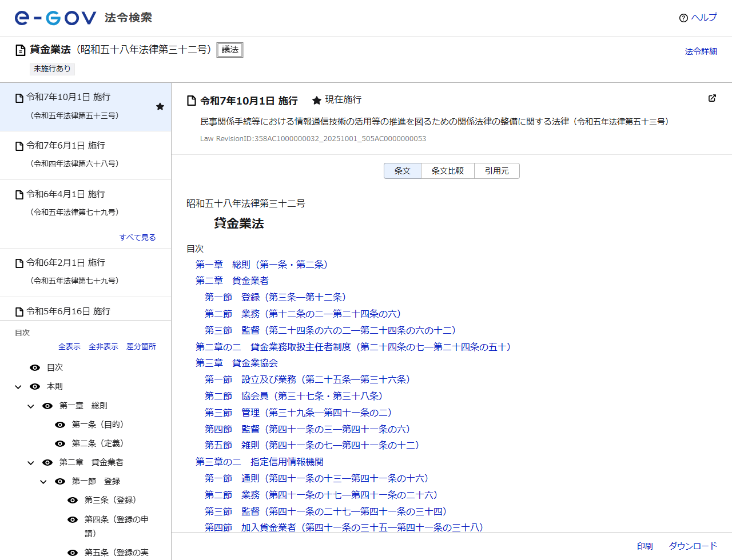This screenshot has height=560, width=732.
Task: Toggle eye icon for 第二条（定義）
Action: [x=60, y=444]
